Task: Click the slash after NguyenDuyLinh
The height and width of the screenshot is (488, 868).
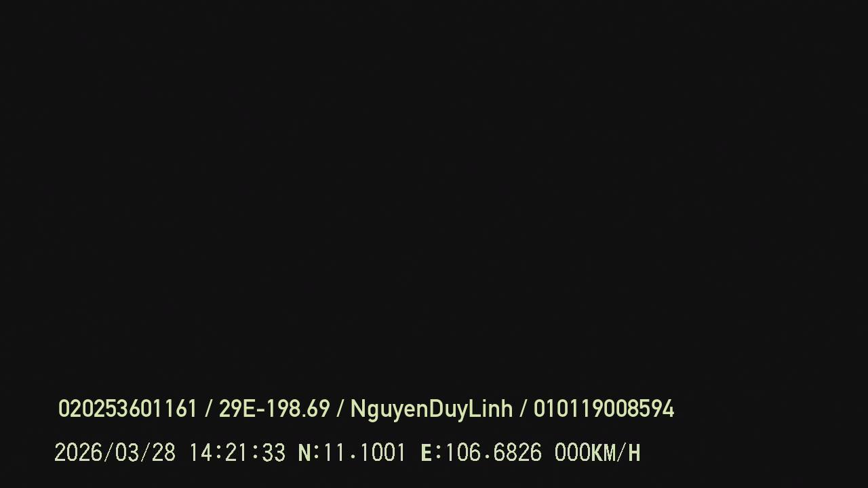Action: pos(524,409)
